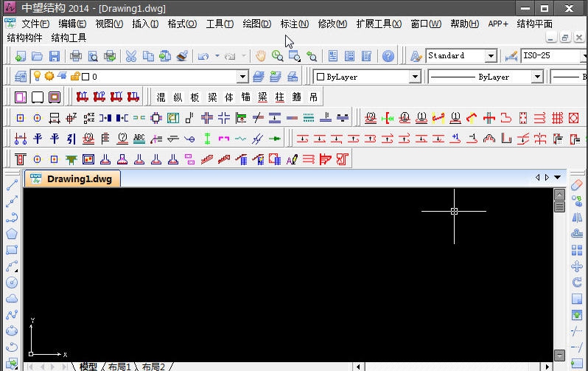Click the Copy icon
The width and height of the screenshot is (588, 371).
148,56
